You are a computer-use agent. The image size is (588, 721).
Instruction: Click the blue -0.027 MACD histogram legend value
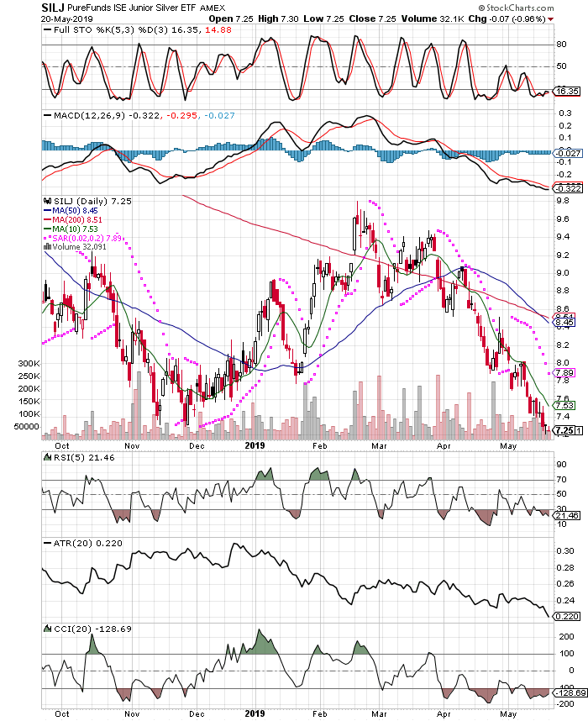pyautogui.click(x=219, y=115)
